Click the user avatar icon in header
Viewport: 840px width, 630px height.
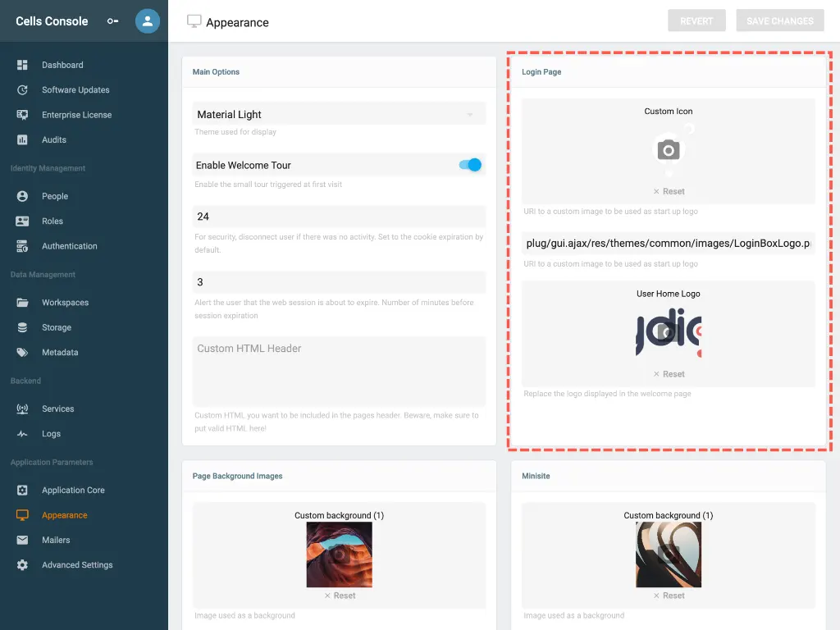coord(148,21)
